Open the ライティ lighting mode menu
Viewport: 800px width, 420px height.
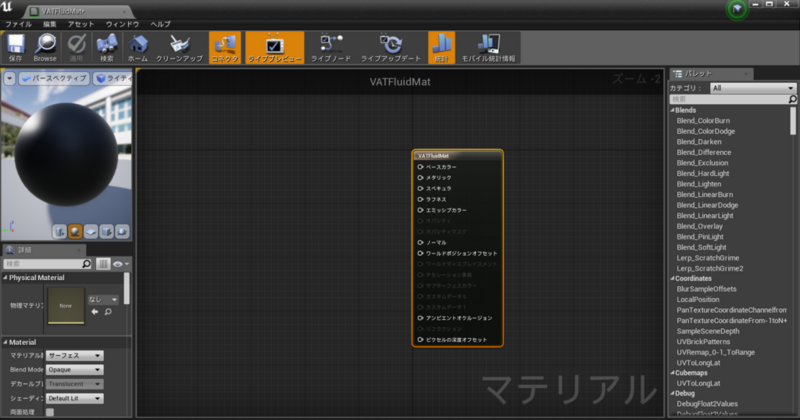point(113,79)
